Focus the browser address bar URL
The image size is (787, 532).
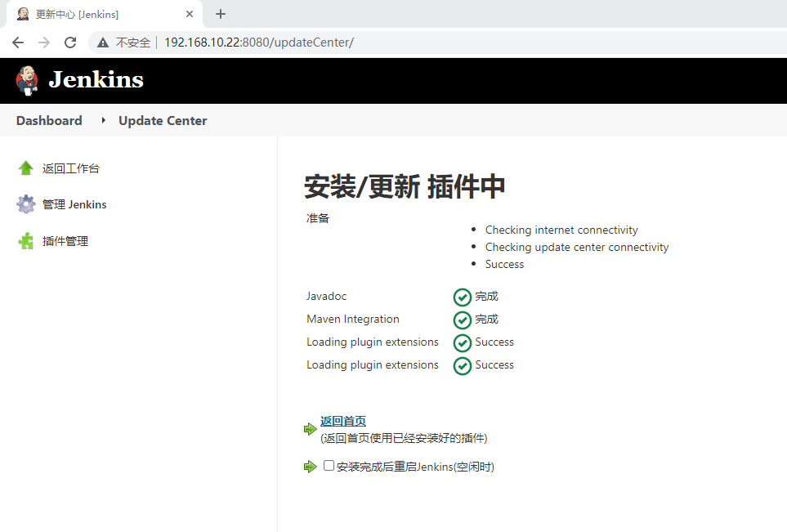pos(258,42)
